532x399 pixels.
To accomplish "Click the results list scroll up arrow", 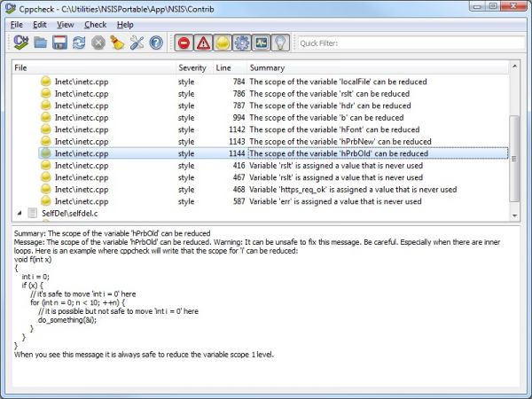I will point(514,66).
